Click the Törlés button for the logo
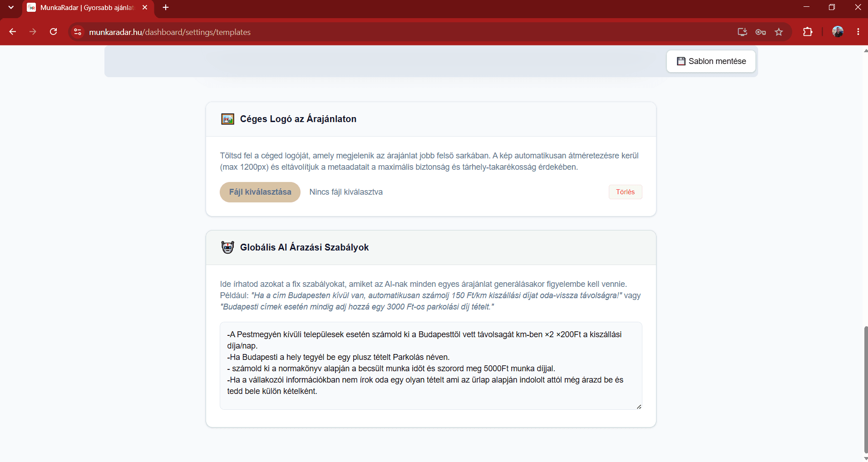Screen dimensions: 868x462 pyautogui.click(x=625, y=192)
